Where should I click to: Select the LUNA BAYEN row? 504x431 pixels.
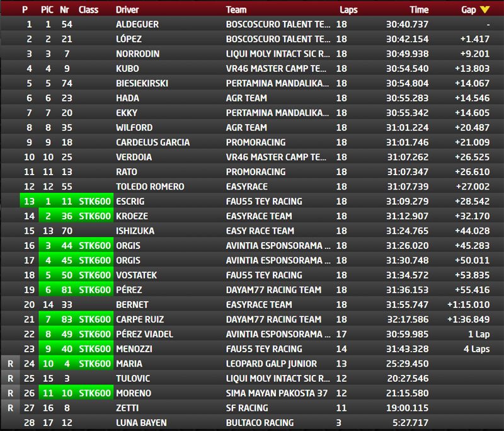tap(142, 423)
